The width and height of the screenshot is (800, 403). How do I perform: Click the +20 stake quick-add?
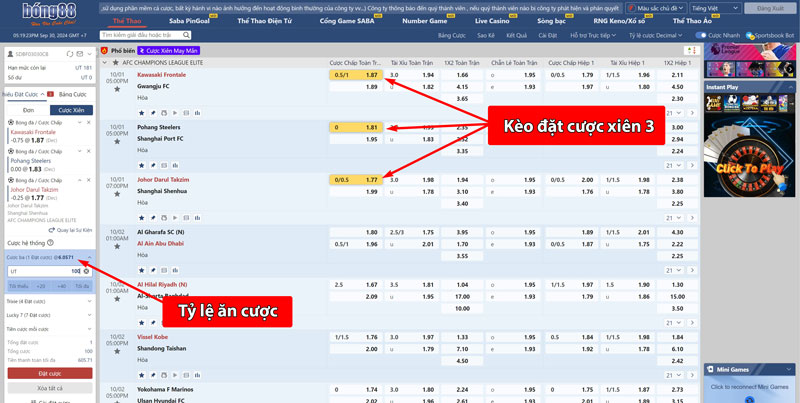[40, 286]
